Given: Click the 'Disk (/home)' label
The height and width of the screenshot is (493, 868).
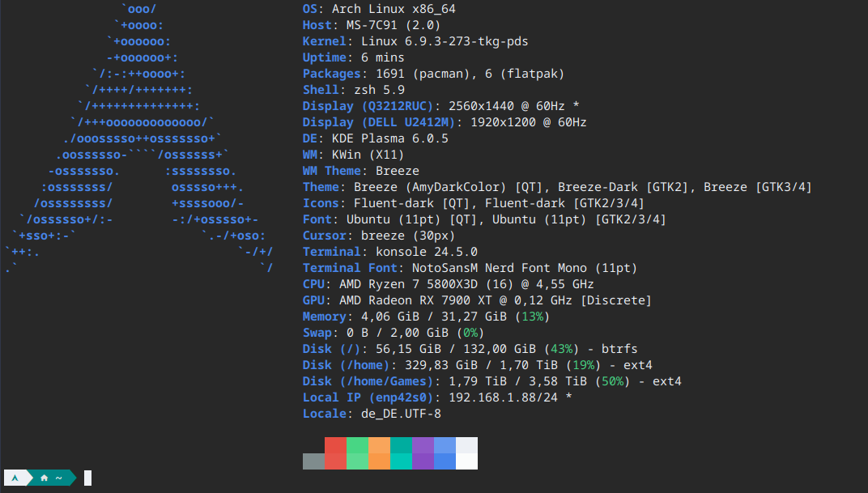Looking at the screenshot, I should coord(346,365).
